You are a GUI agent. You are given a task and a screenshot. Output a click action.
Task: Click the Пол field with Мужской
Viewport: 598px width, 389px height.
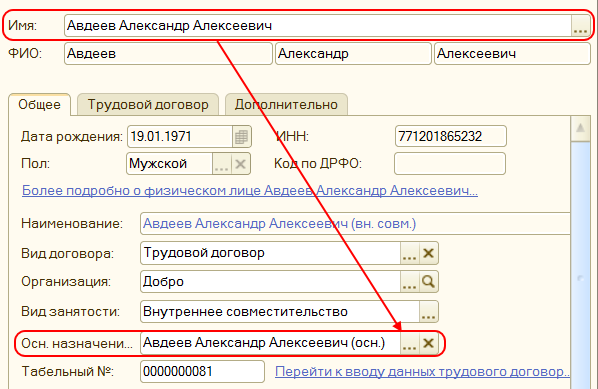tap(169, 164)
